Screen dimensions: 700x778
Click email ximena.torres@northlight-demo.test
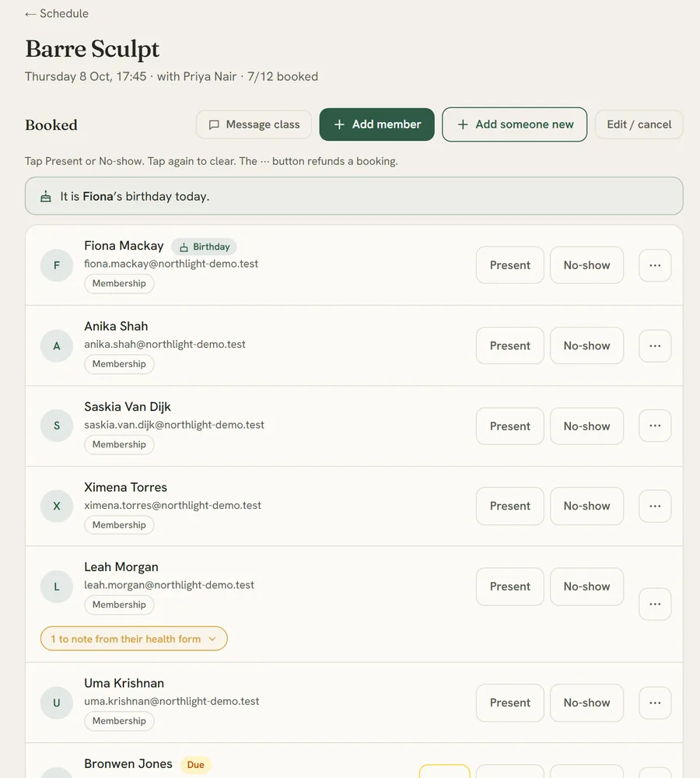coord(173,505)
